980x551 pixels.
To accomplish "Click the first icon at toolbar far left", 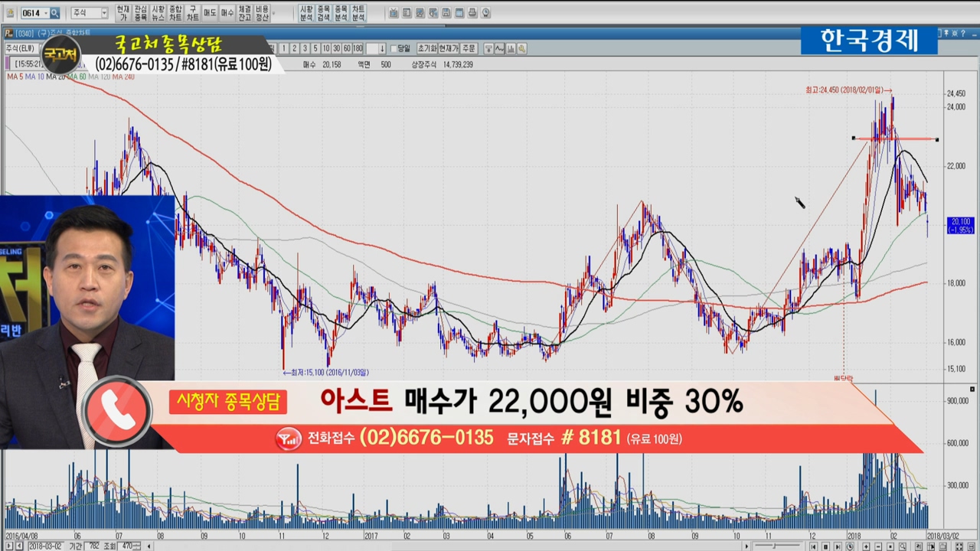I will (9, 13).
